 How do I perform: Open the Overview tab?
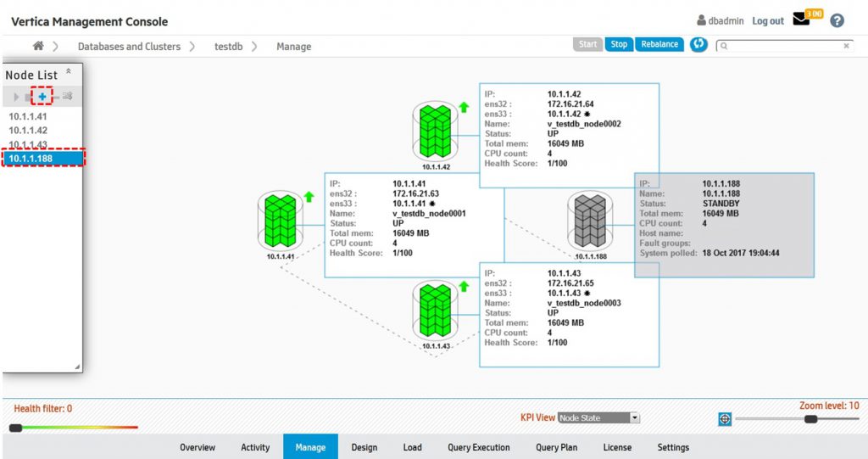click(198, 447)
